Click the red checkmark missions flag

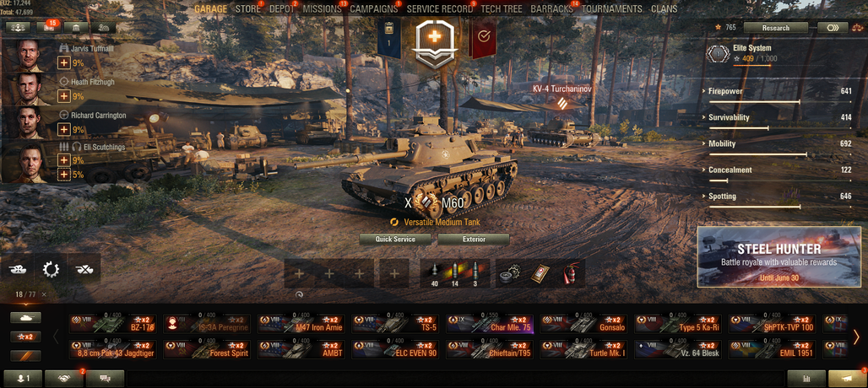click(482, 38)
